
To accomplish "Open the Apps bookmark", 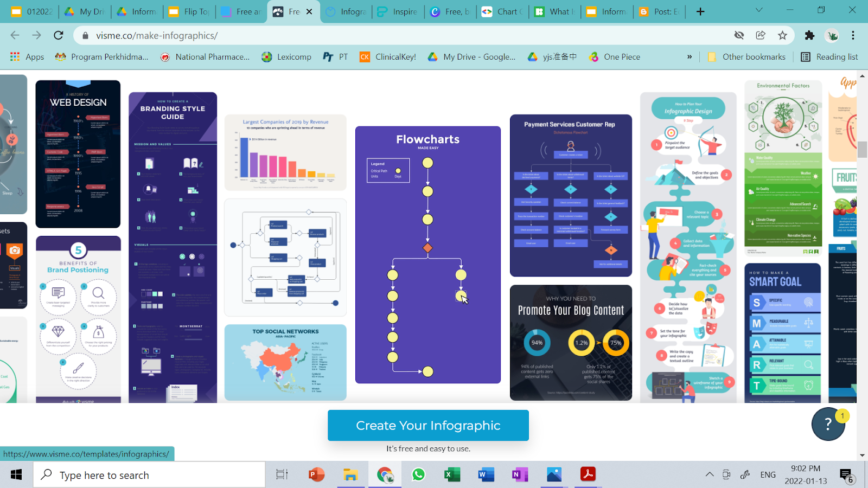I will pos(27,56).
